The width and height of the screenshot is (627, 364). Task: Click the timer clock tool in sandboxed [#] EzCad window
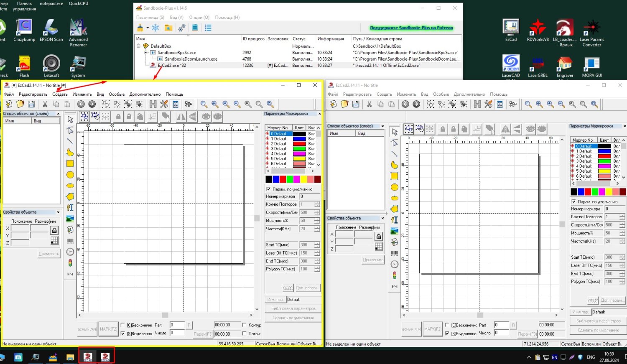pos(70,252)
